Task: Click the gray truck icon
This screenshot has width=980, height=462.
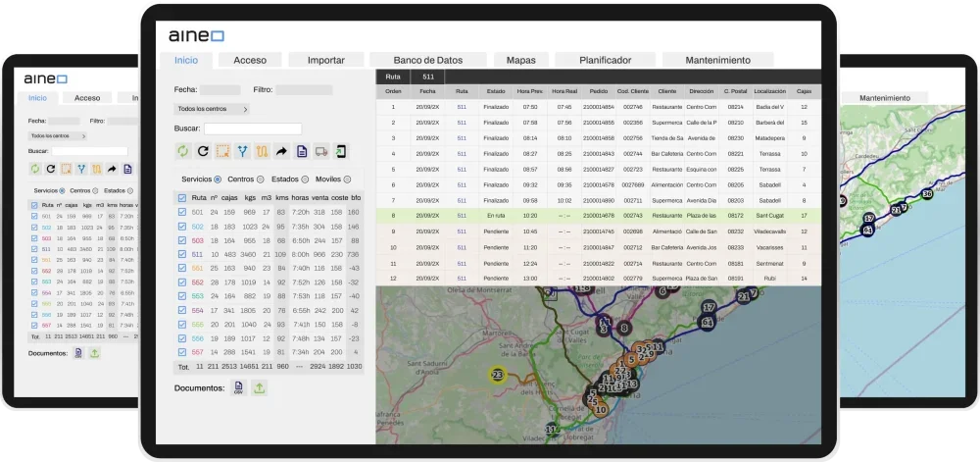Action: (x=321, y=151)
